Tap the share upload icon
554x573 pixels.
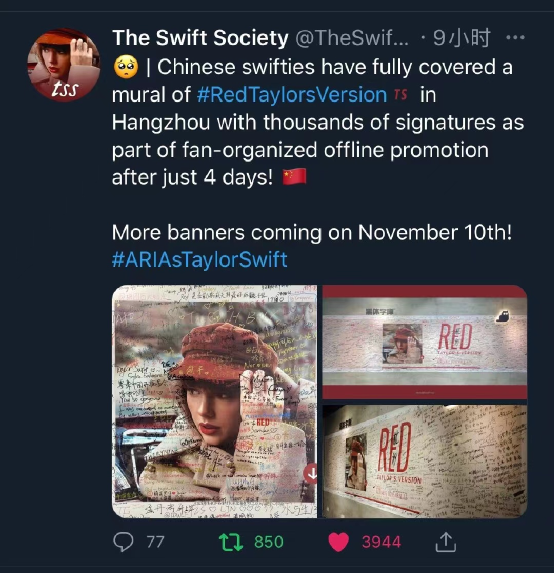446,542
